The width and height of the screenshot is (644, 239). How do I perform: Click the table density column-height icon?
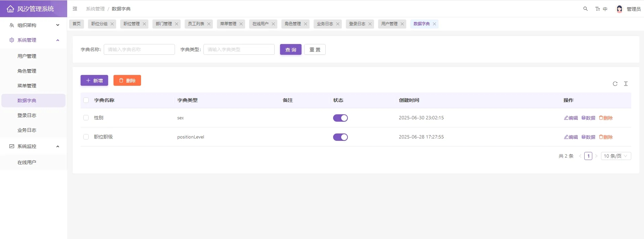(626, 84)
